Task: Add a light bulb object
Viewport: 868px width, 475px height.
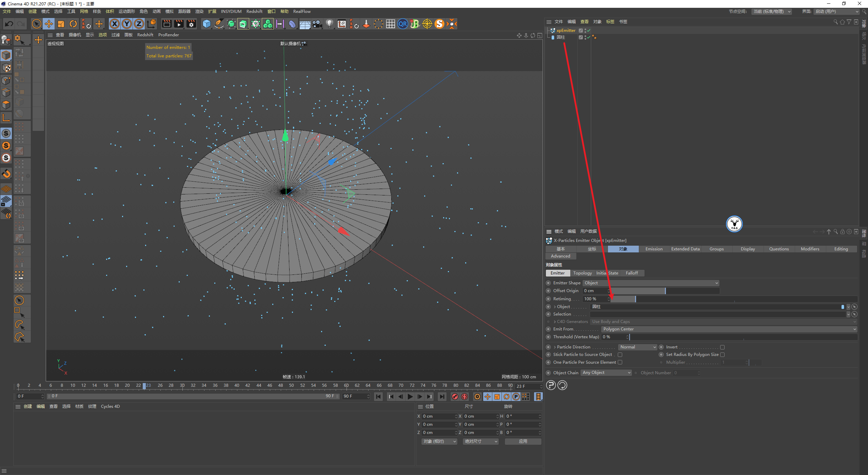Action: click(x=329, y=24)
